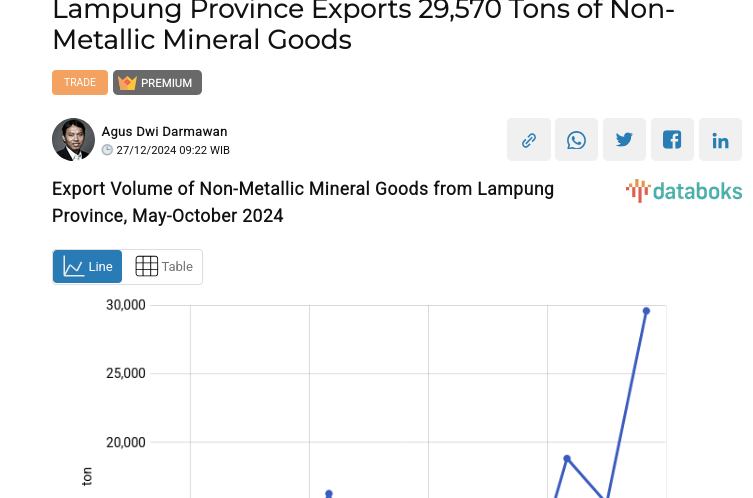The width and height of the screenshot is (753, 498).
Task: Share the article on Facebook
Action: [672, 140]
